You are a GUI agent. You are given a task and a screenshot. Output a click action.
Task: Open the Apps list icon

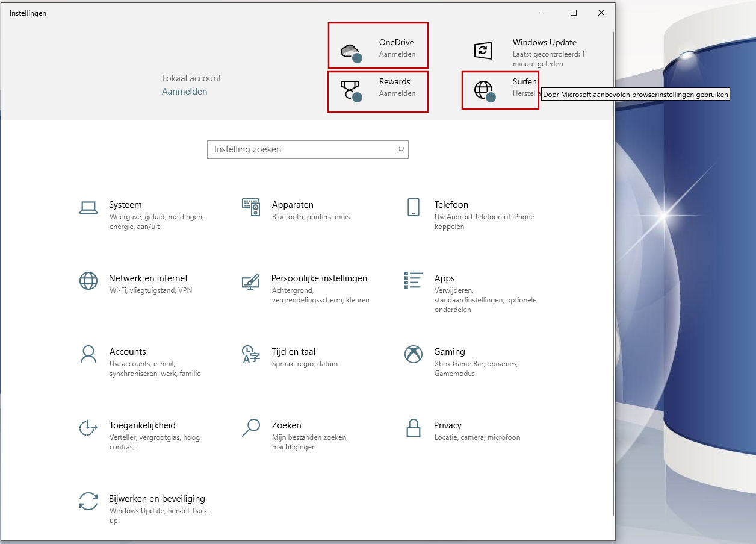tap(413, 280)
